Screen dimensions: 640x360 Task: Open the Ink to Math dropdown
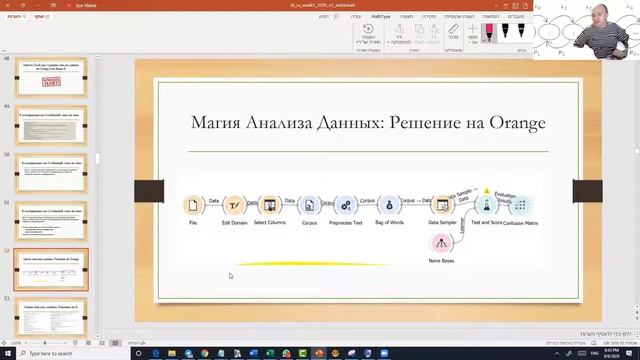coord(400,33)
